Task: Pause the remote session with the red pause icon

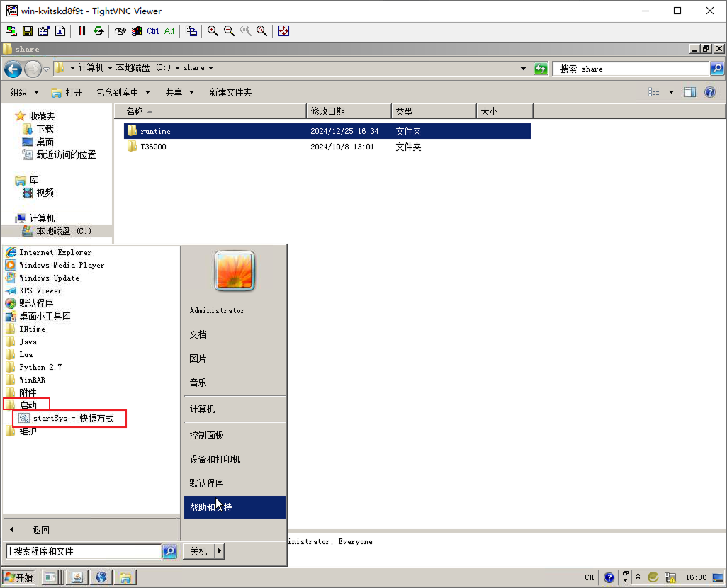Action: [x=82, y=31]
